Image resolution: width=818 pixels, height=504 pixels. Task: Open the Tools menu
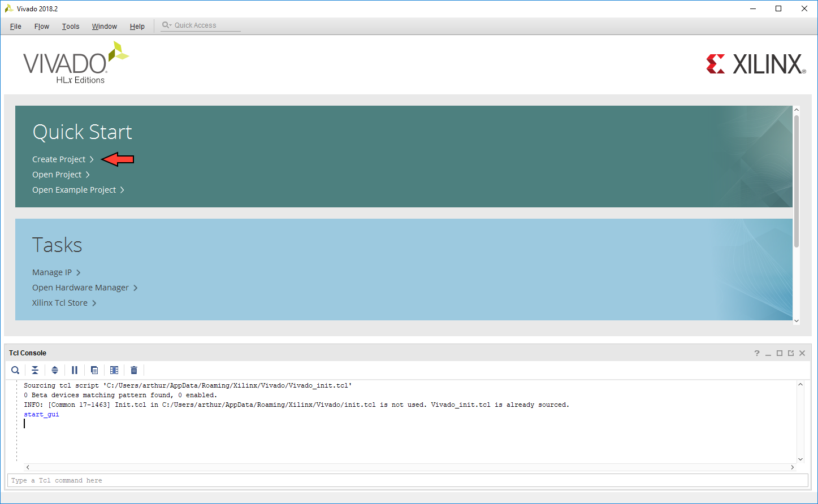pos(71,27)
